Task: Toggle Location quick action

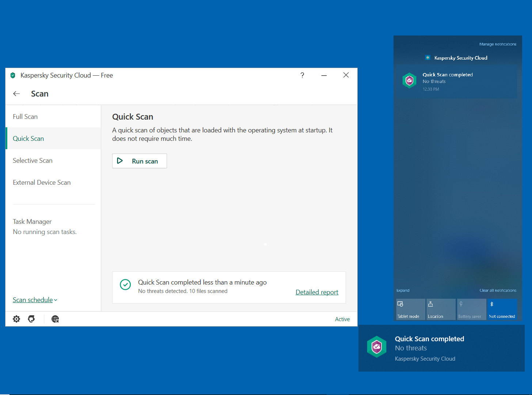Action: coord(441,309)
